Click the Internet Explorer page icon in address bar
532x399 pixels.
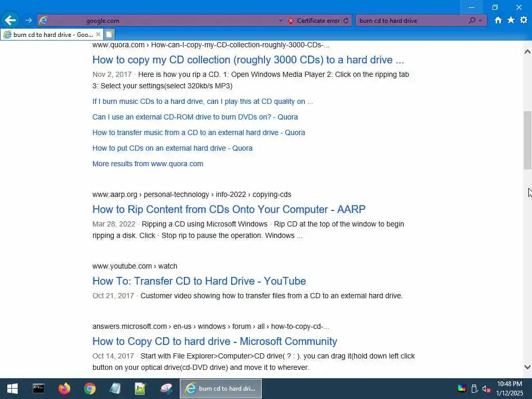coord(43,20)
